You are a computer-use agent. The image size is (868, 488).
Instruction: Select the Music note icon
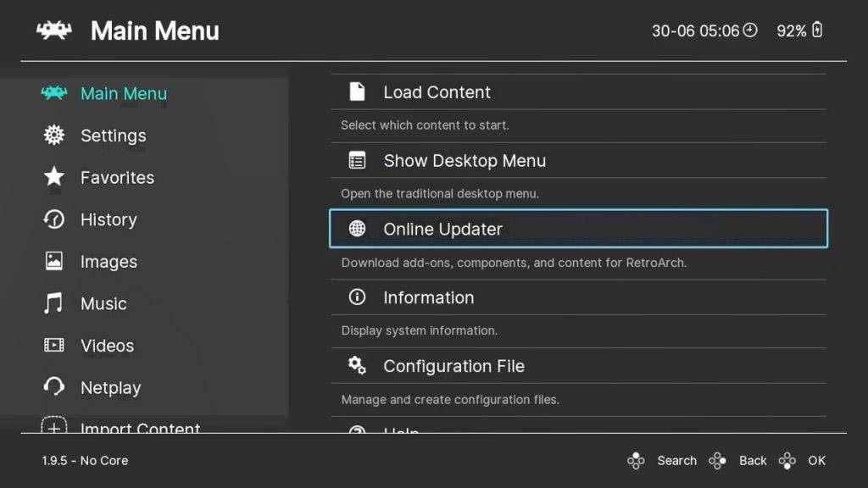(x=53, y=303)
